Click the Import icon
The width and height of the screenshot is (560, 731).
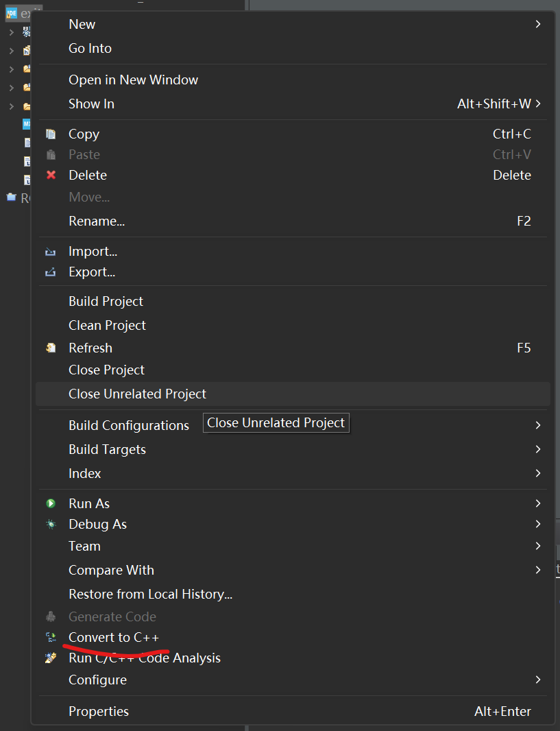coord(51,252)
